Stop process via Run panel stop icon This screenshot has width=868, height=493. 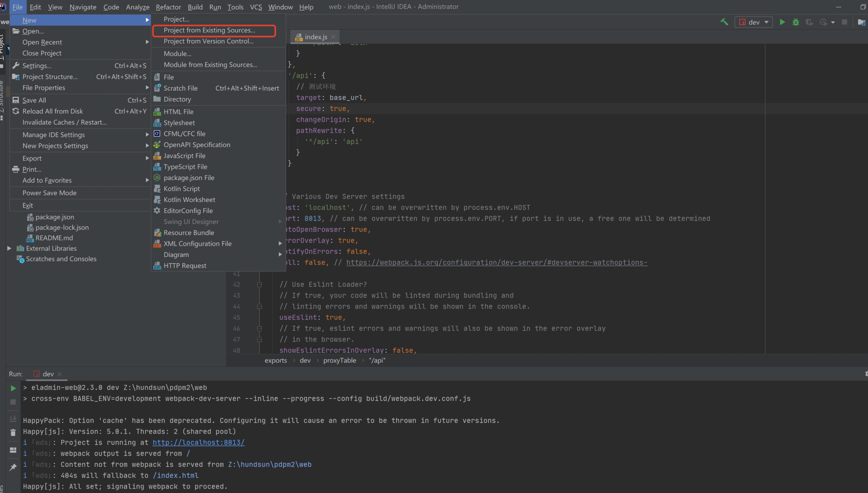(x=13, y=402)
